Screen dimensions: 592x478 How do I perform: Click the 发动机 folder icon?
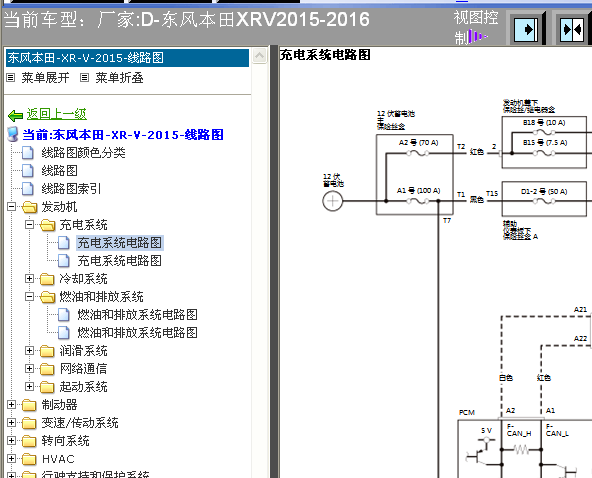coord(29,207)
